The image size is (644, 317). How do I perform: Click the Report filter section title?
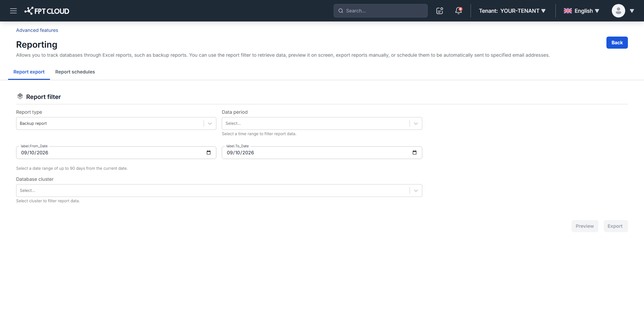44,97
